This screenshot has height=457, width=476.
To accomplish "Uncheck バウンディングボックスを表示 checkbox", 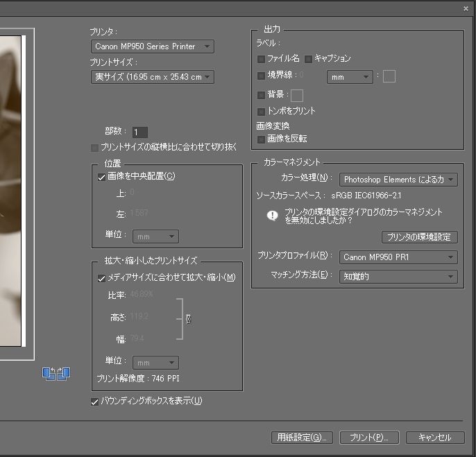I will coord(94,401).
